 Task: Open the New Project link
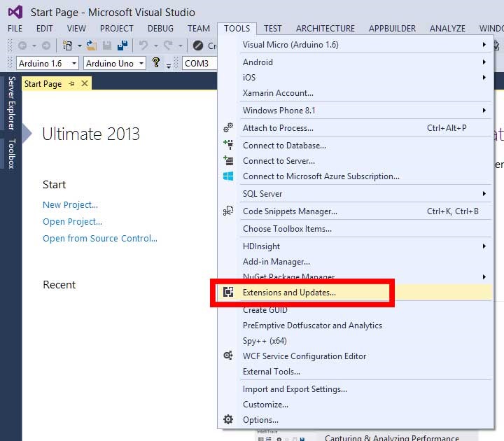(70, 205)
